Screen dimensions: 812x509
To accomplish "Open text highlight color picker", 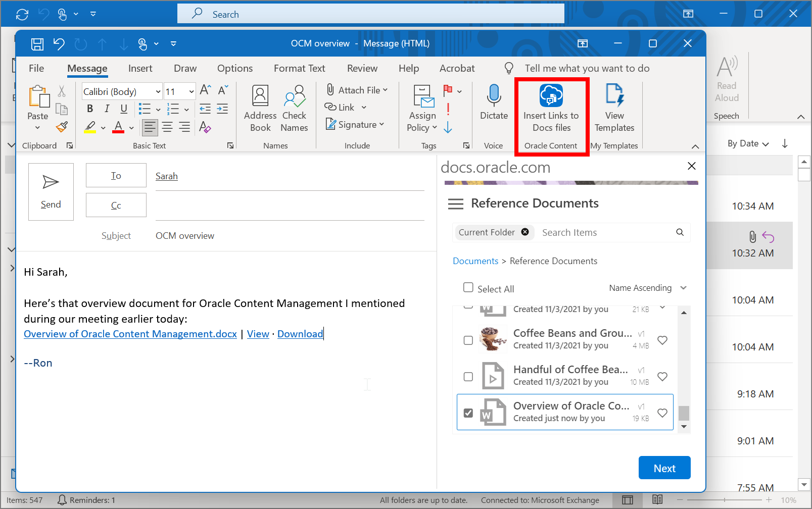I will coord(103,128).
